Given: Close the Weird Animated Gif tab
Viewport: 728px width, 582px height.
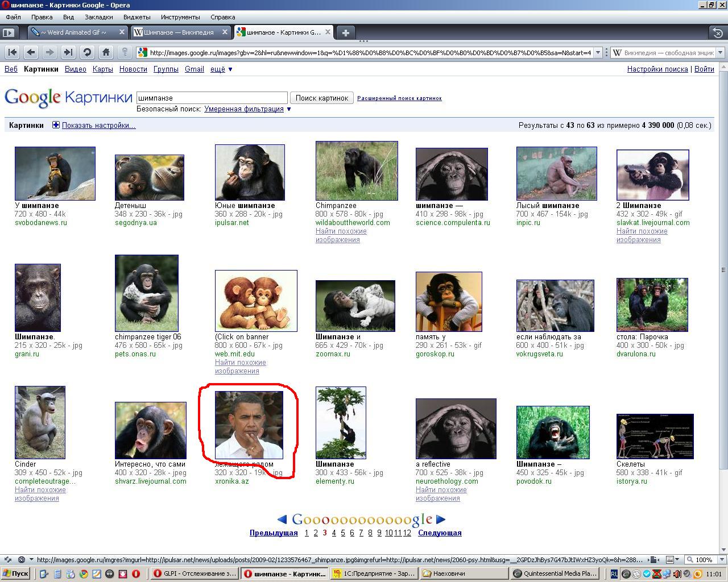Looking at the screenshot, I should [122, 32].
